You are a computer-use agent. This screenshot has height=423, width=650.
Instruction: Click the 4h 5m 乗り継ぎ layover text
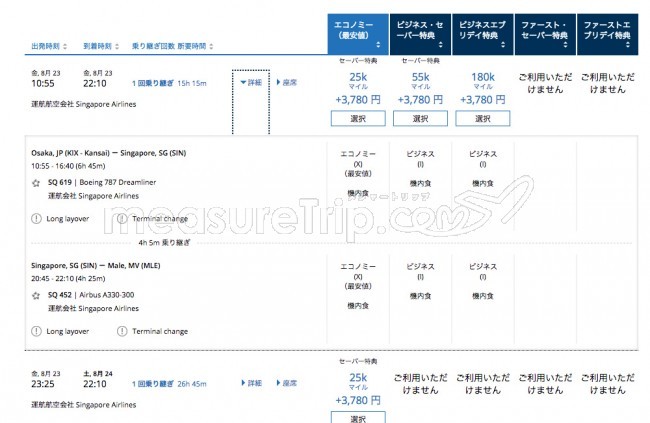click(x=164, y=243)
